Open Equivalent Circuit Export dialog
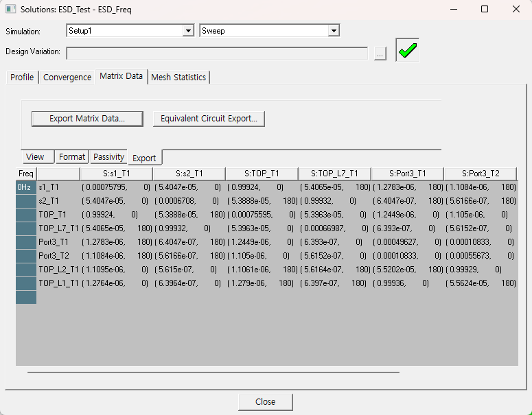 coord(209,119)
